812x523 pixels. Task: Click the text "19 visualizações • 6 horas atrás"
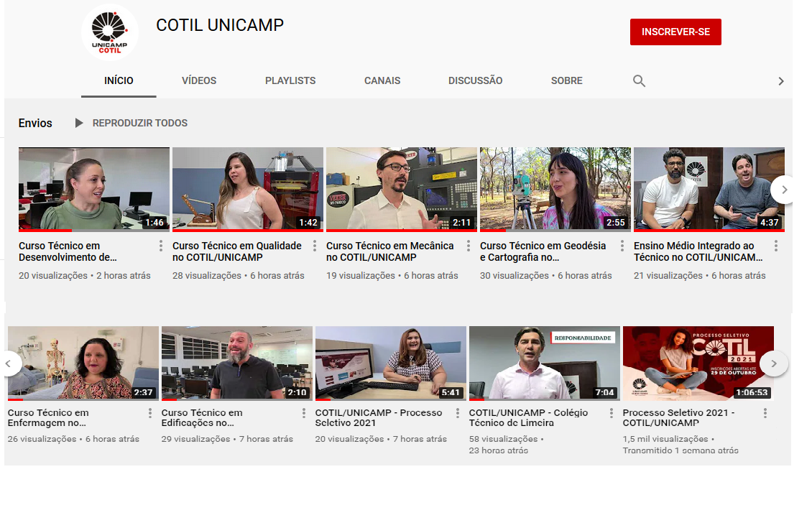click(x=392, y=275)
